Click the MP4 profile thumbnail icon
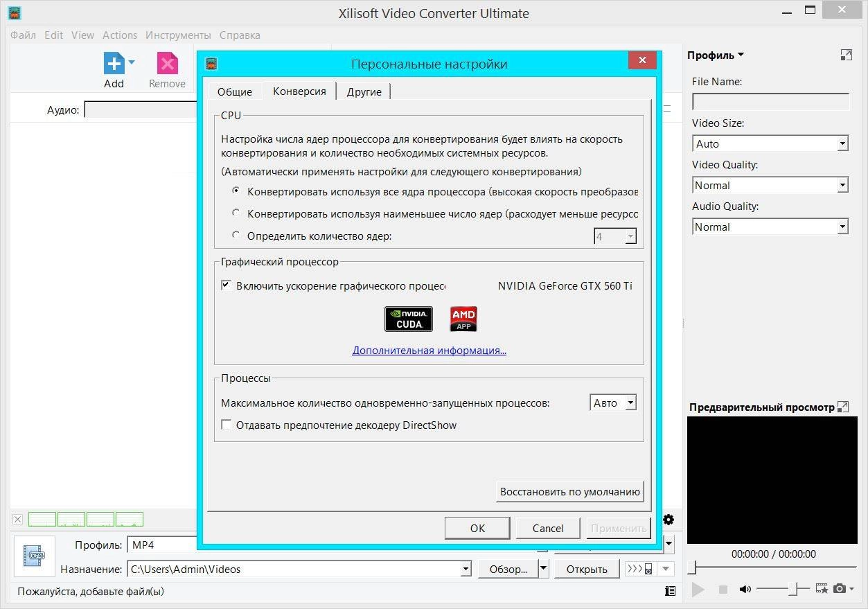This screenshot has width=868, height=609. pos(34,555)
